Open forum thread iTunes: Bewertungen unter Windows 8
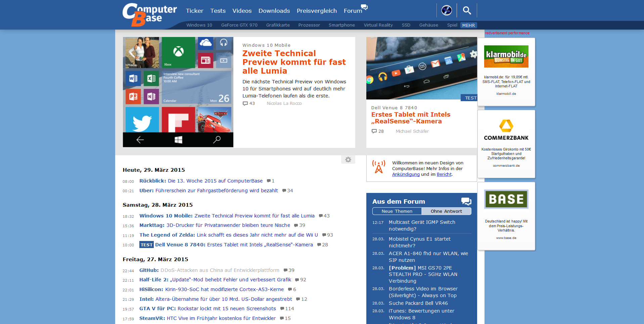Viewport: 644px width, 324px height. coord(421,314)
